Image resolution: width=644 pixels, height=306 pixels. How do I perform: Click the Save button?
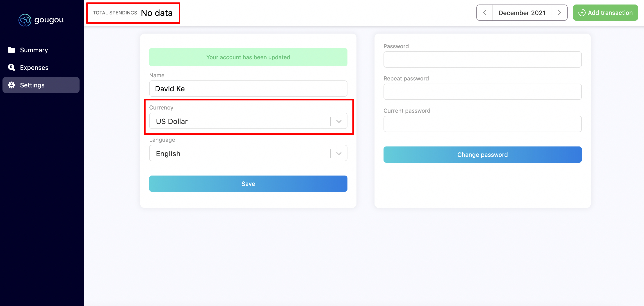click(x=248, y=183)
